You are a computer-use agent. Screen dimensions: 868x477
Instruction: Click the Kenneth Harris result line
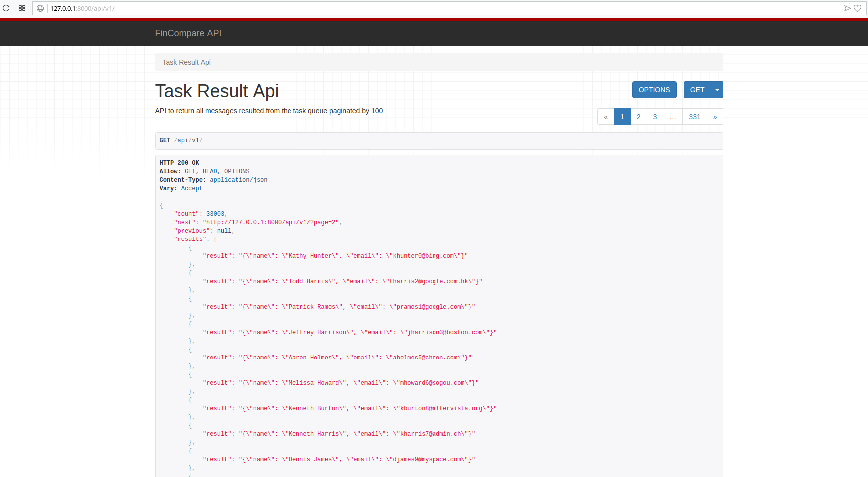[x=339, y=434]
